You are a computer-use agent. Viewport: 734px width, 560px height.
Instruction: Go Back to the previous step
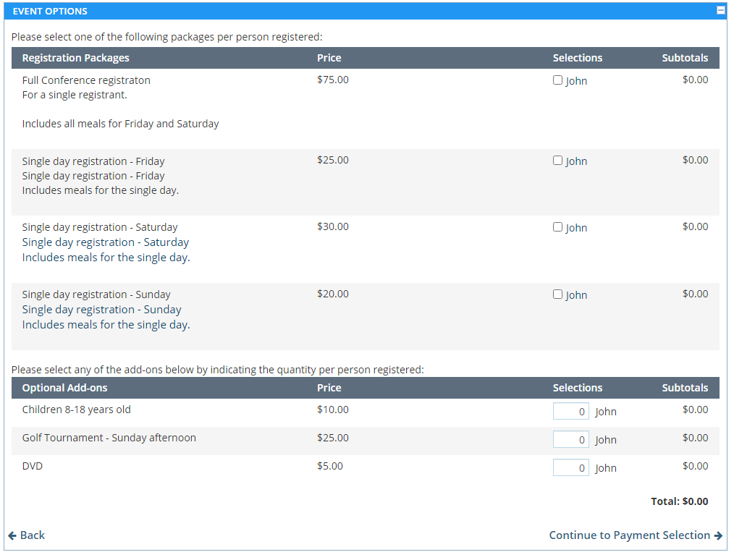coord(27,535)
